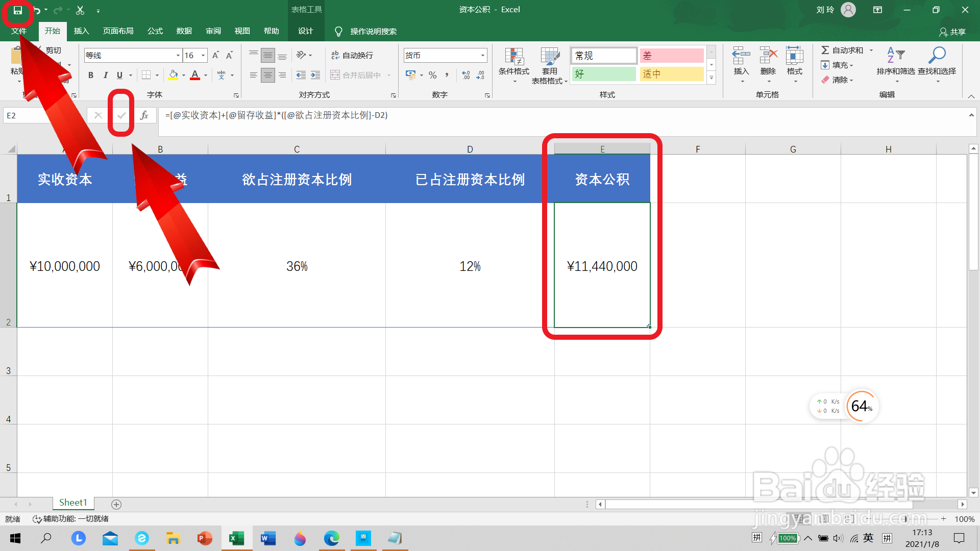Expand the cell styles gallery

coord(712,78)
